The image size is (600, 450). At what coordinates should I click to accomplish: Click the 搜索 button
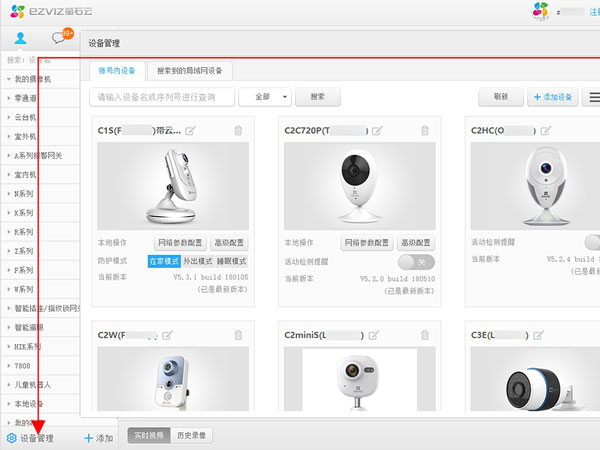318,97
